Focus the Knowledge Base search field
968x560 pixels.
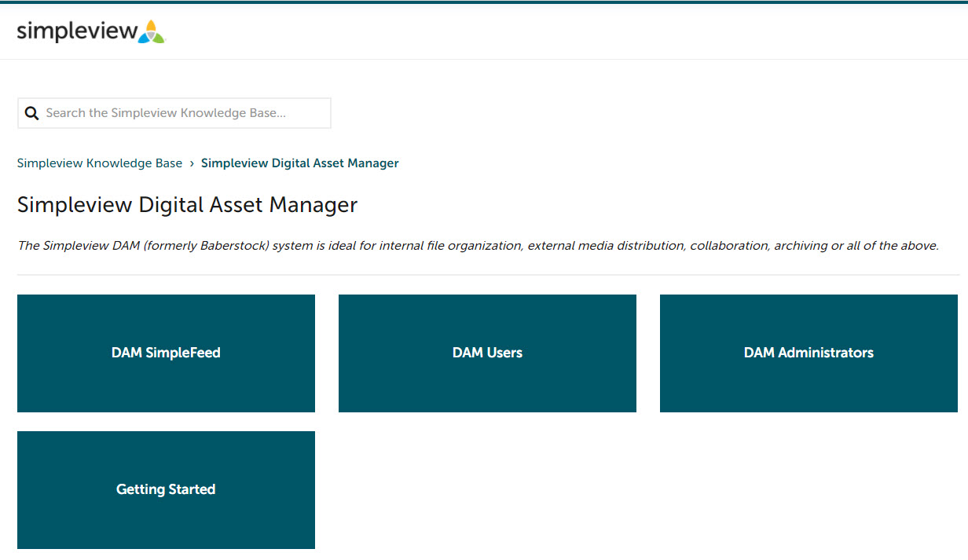[174, 113]
